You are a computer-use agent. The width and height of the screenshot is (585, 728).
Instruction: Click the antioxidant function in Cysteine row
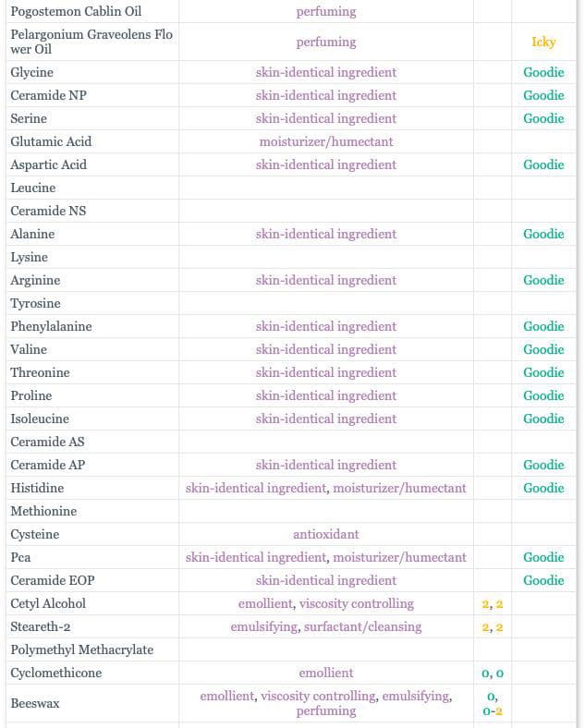click(x=326, y=534)
